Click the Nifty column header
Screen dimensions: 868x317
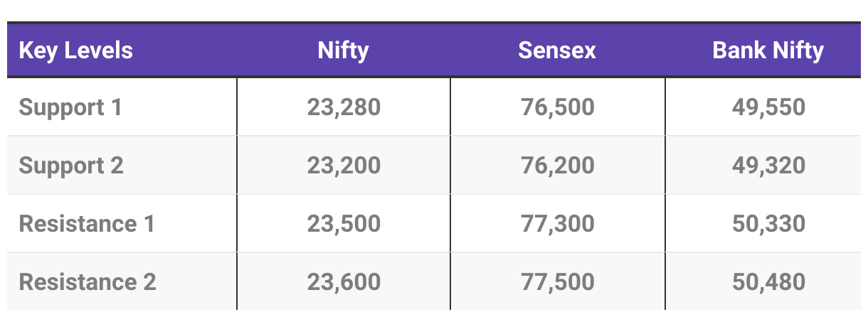pos(344,50)
